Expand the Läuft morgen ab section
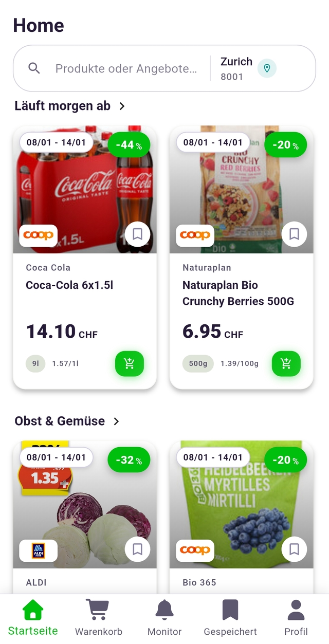Screen dimensions: 329x644 click(x=122, y=106)
